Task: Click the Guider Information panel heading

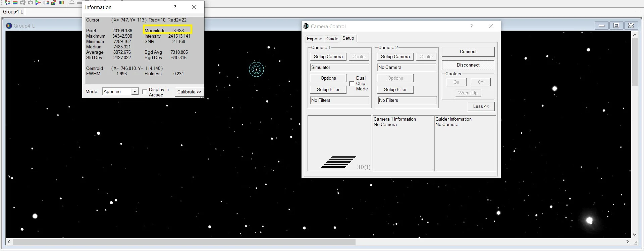Action: [453, 119]
